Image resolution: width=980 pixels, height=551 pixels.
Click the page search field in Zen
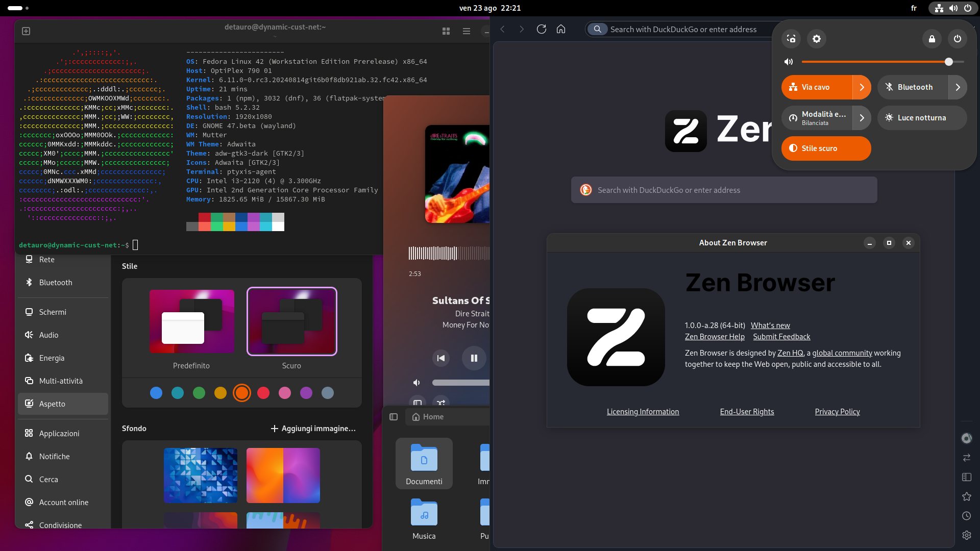pyautogui.click(x=724, y=190)
